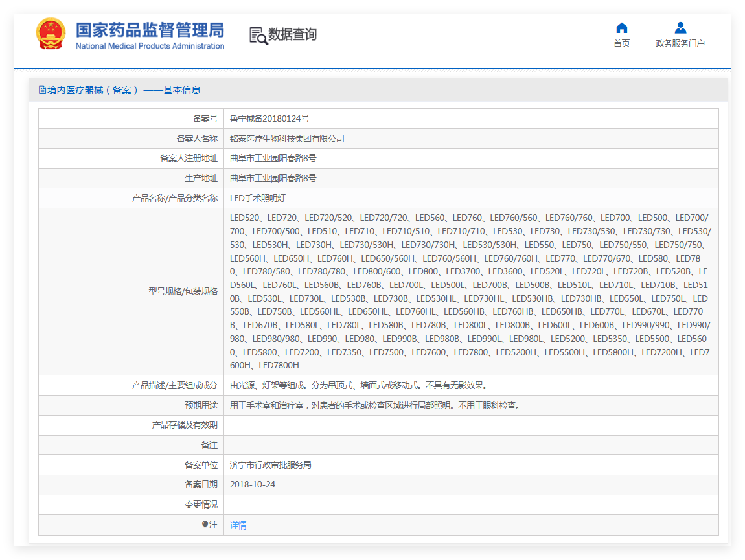Open the 详情 link

coord(238,525)
